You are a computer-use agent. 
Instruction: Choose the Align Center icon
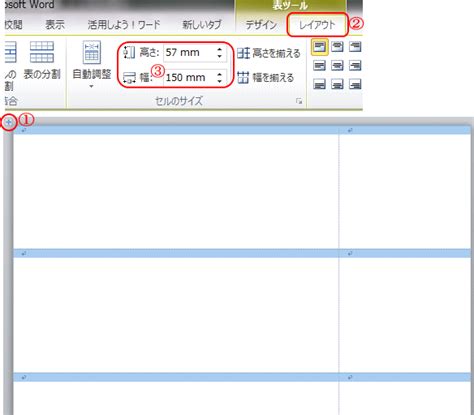pyautogui.click(x=337, y=66)
